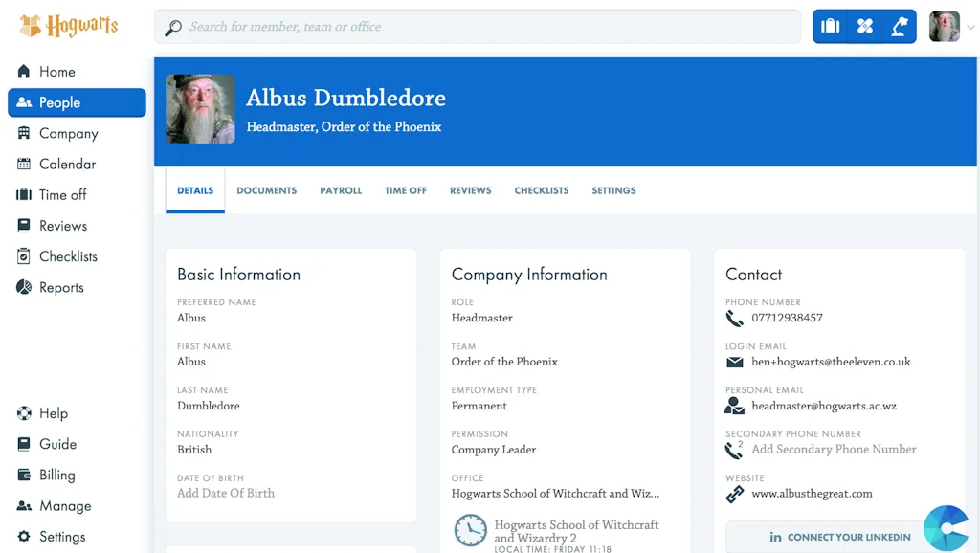Click the chain link icon beside website
The width and height of the screenshot is (980, 553).
click(734, 495)
